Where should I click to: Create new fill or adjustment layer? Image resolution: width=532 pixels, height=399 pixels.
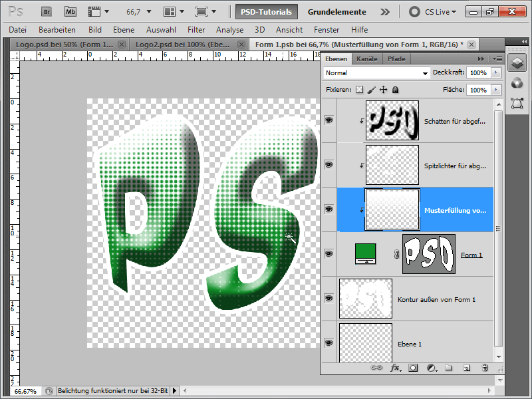point(432,368)
